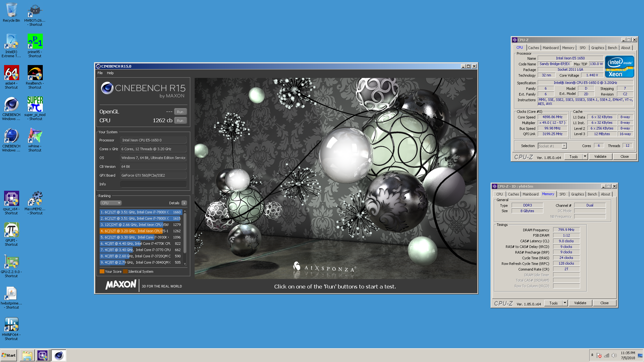Open the ranking CPU dropdown

click(111, 203)
